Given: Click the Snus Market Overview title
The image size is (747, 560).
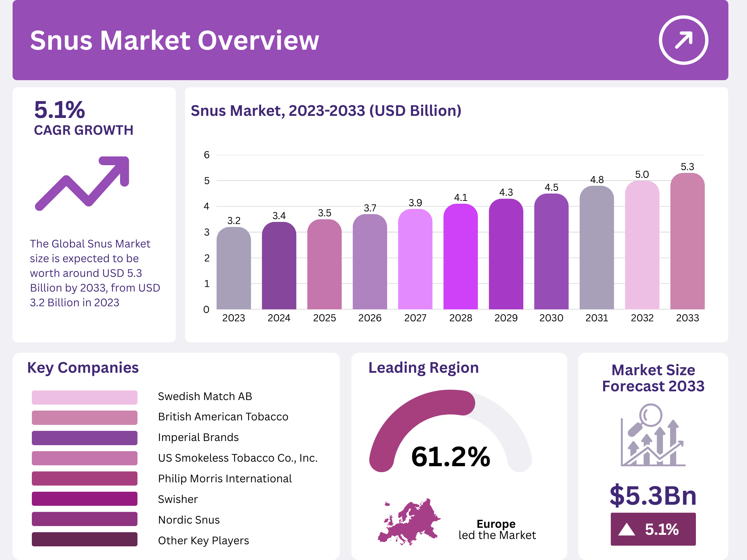Looking at the screenshot, I should [174, 40].
